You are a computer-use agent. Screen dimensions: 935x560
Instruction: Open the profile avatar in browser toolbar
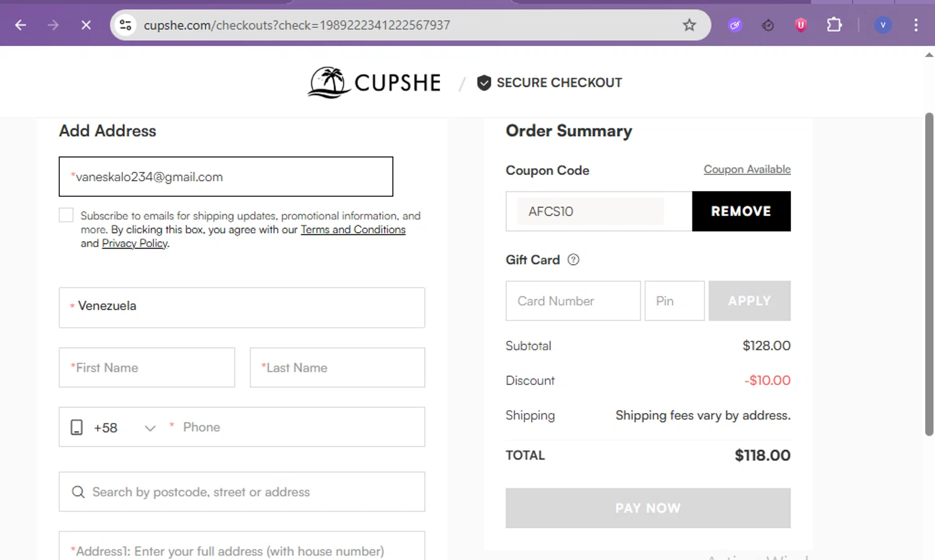[x=883, y=25]
